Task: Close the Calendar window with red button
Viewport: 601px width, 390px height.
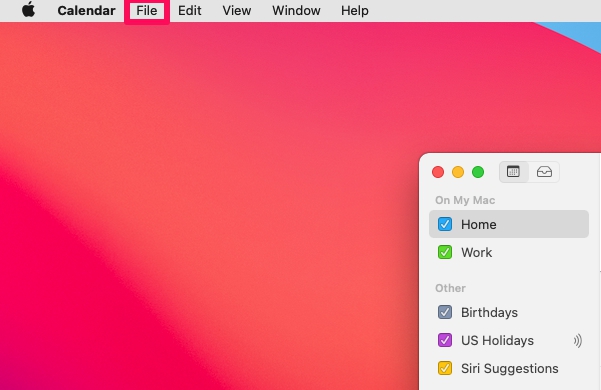Action: (438, 172)
